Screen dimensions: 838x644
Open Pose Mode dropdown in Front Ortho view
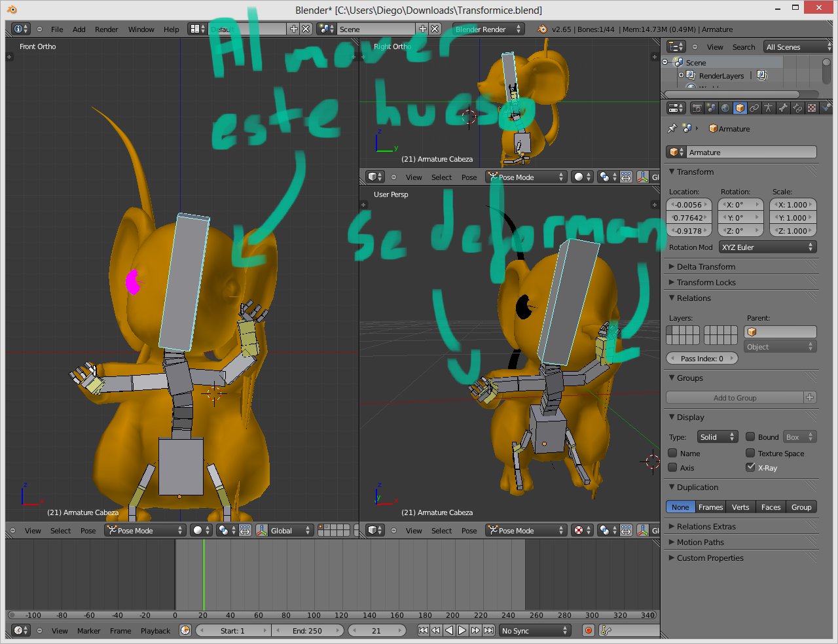(145, 530)
